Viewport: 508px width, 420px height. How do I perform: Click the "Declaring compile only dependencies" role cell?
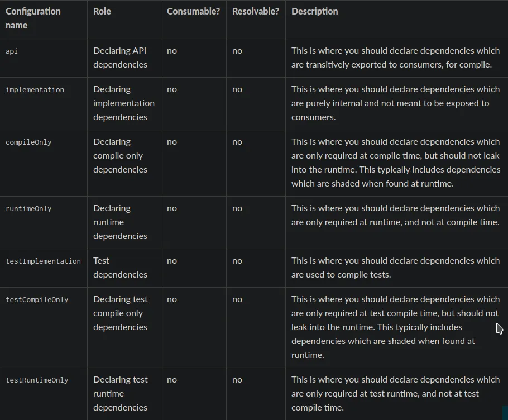[x=118, y=156]
